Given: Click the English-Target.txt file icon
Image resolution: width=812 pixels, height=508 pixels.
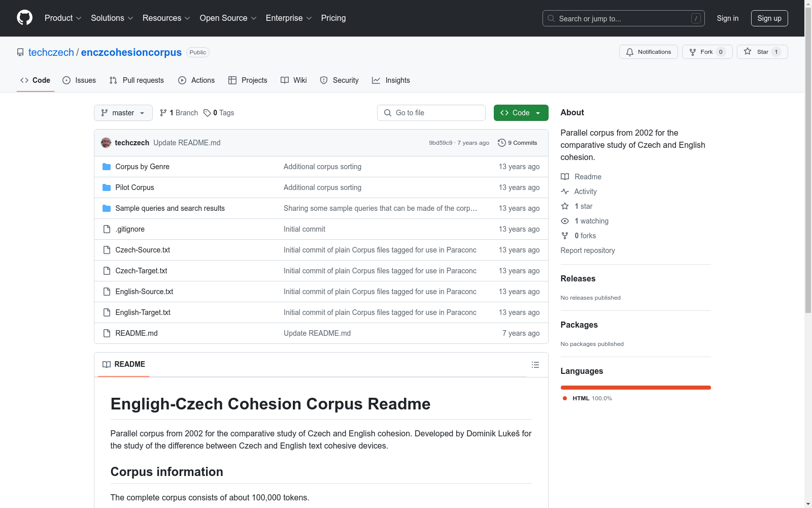Looking at the screenshot, I should point(107,312).
